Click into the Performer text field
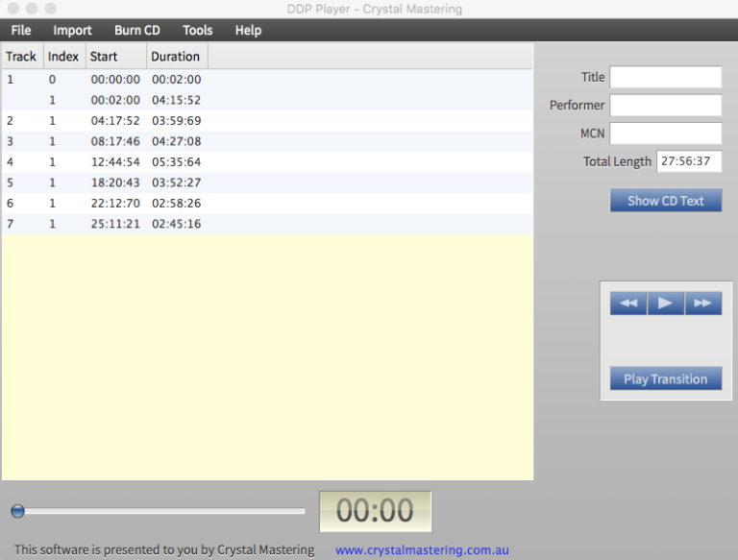This screenshot has width=738, height=560. click(665, 105)
